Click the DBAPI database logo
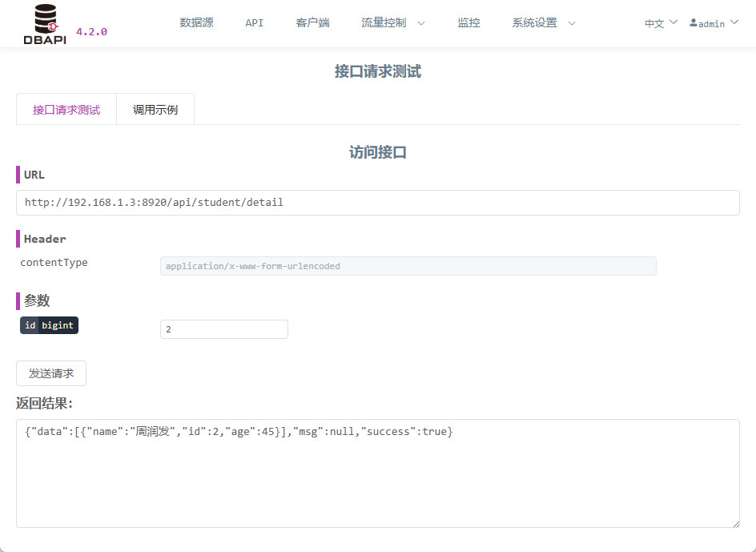 pyautogui.click(x=45, y=24)
